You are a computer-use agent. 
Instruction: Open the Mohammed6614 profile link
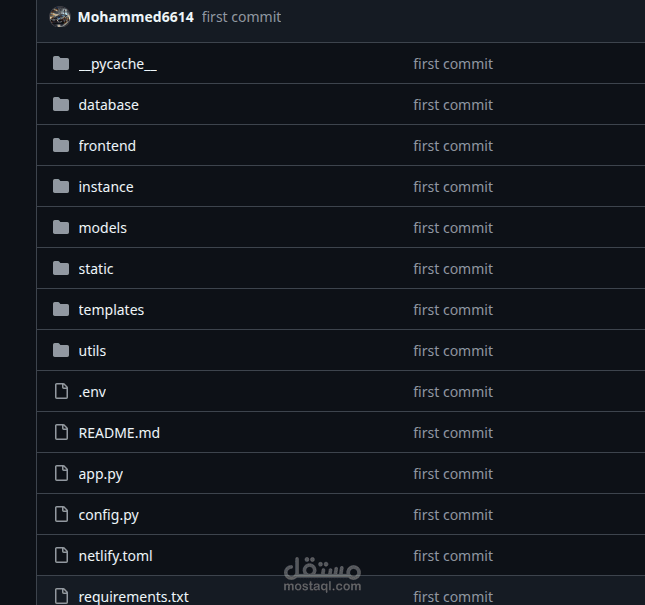click(135, 17)
